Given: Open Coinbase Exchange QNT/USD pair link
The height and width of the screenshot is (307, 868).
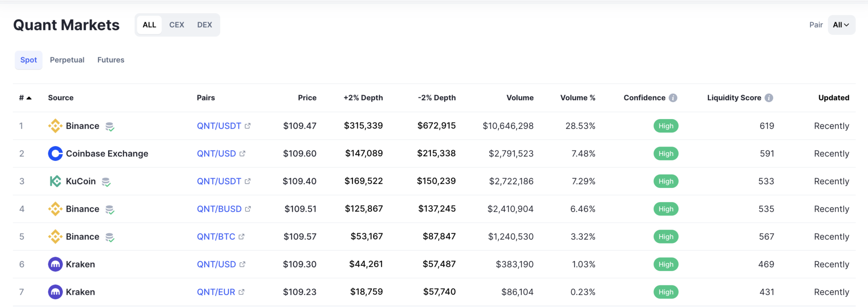Looking at the screenshot, I should [x=216, y=154].
